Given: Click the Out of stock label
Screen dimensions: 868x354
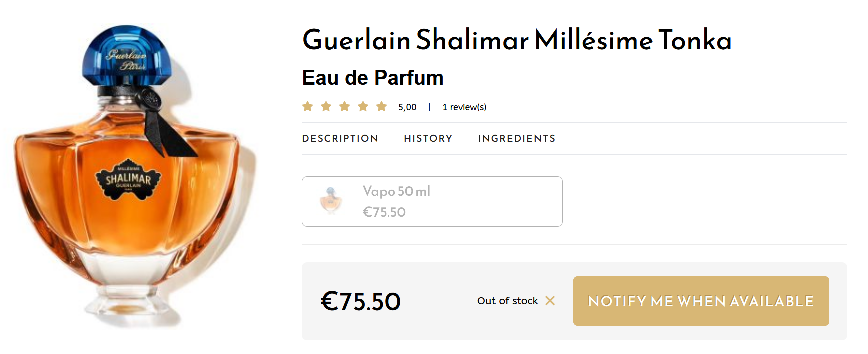Looking at the screenshot, I should pyautogui.click(x=507, y=301).
